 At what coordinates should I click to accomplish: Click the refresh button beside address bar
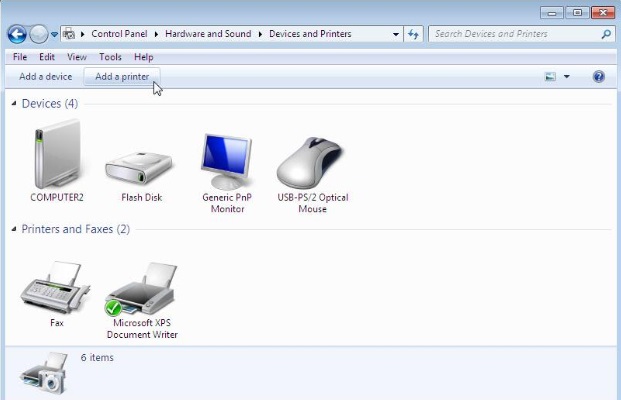[x=414, y=34]
